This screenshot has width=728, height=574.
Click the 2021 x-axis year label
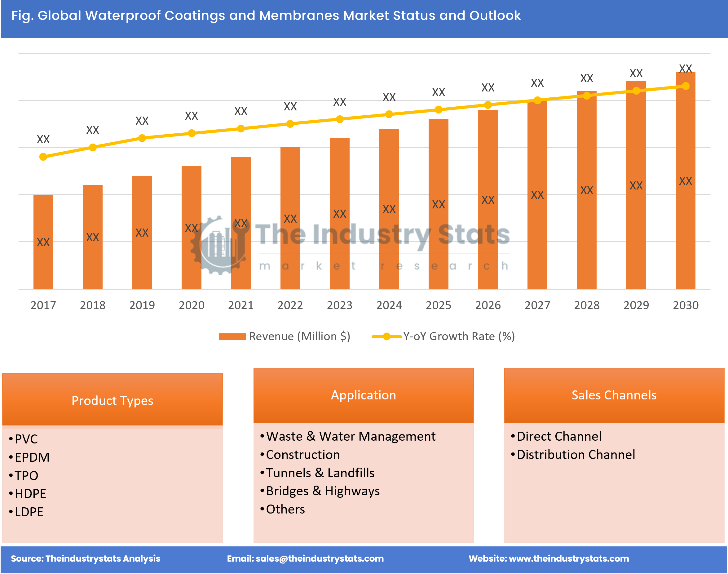click(241, 305)
